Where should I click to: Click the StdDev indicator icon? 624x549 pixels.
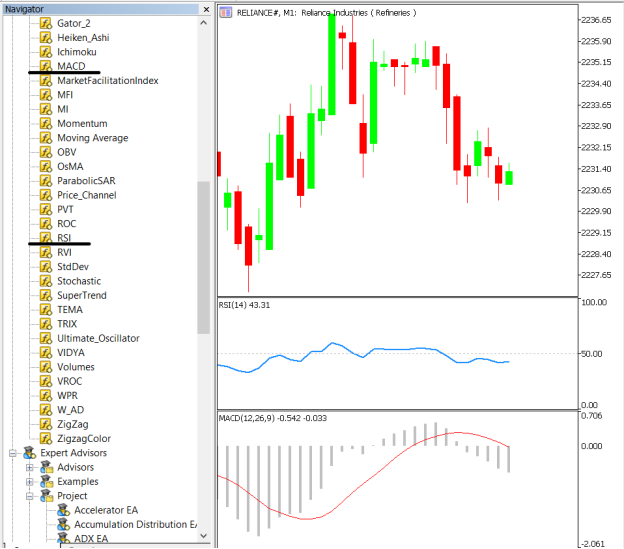pos(46,267)
